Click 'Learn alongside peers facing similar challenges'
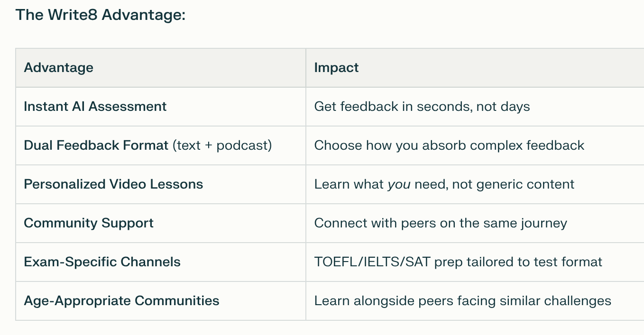 462,300
